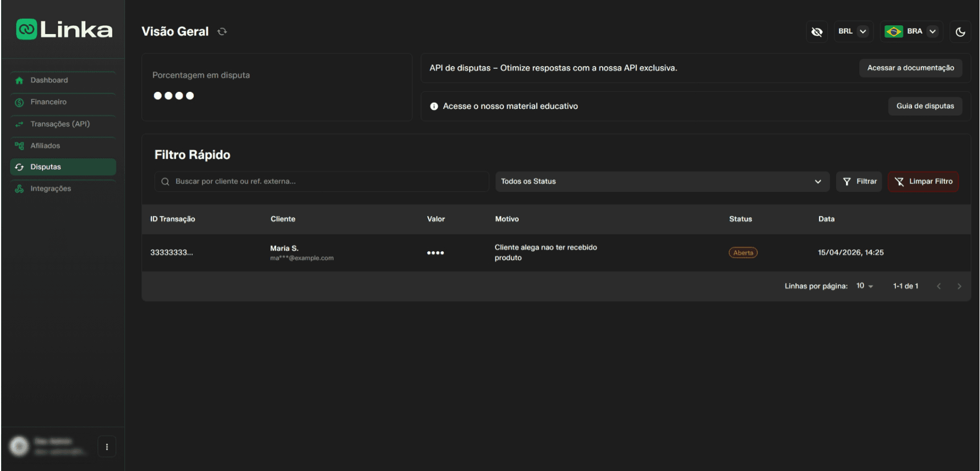Open Integrações in the sidebar
The image size is (980, 471).
(63, 189)
